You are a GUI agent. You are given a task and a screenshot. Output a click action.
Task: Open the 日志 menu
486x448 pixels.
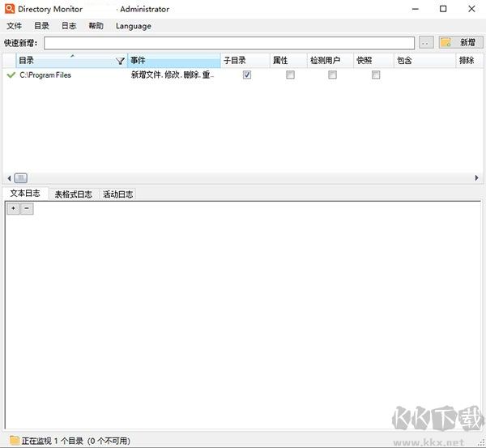click(x=69, y=26)
